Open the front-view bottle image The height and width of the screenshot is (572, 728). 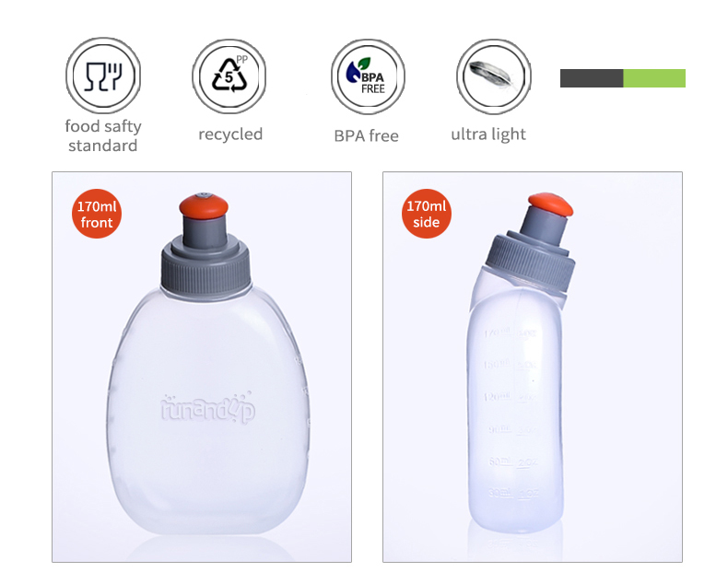tap(202, 367)
